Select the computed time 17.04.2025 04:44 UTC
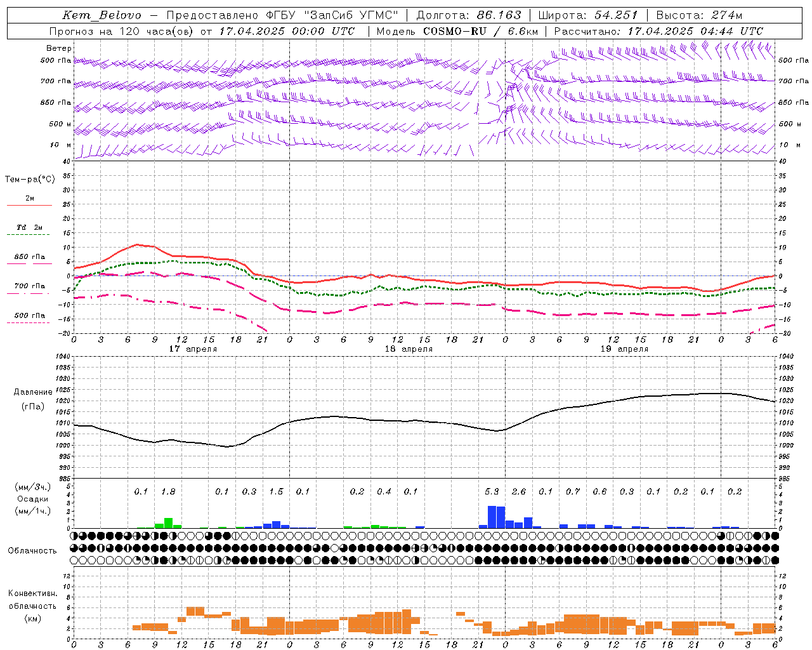The width and height of the screenshot is (812, 650). point(695,31)
